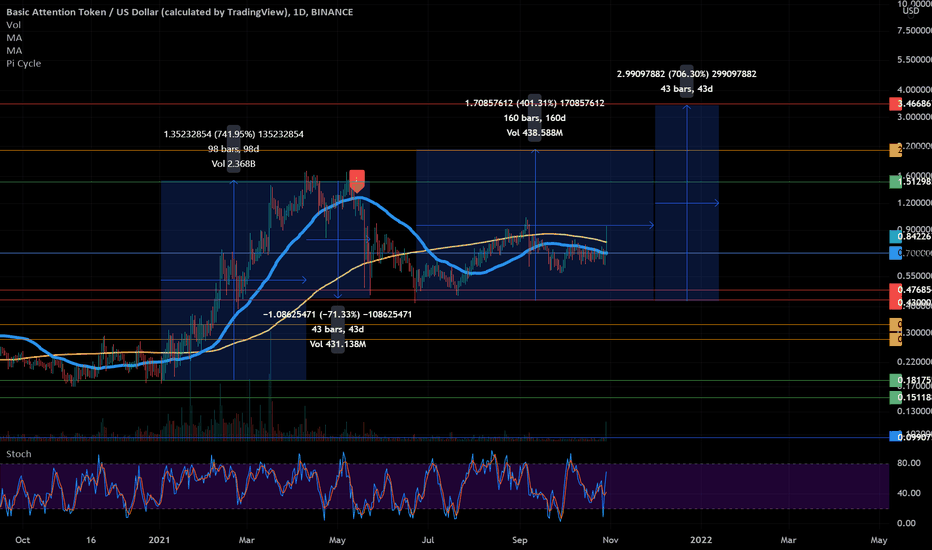Select the '98 bars, 98d' label
Screen dimensions: 932x550
point(234,149)
